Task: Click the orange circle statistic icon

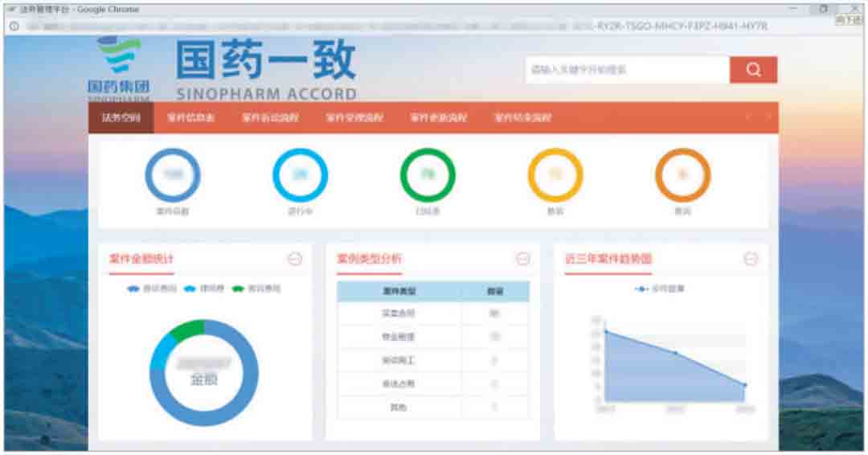Action: [683, 175]
